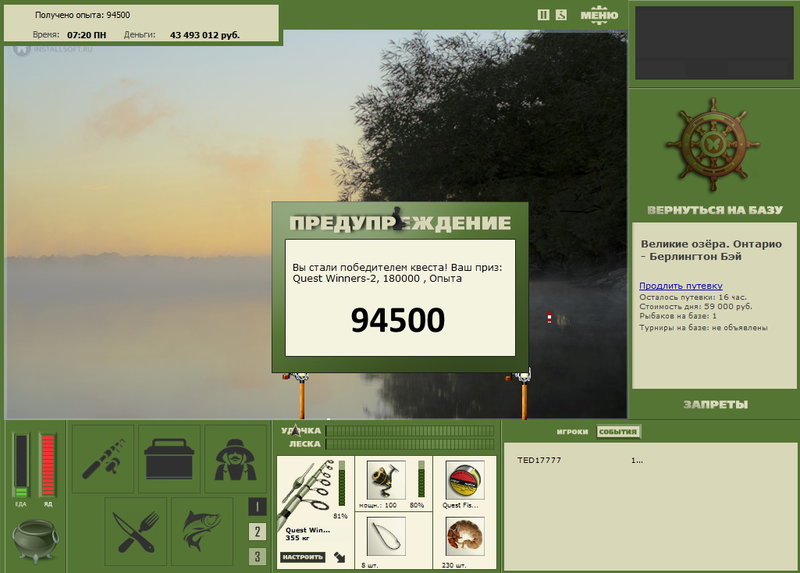800x573 pixels.
Task: Click the money amount 43 493 012 руб.
Action: pos(205,35)
